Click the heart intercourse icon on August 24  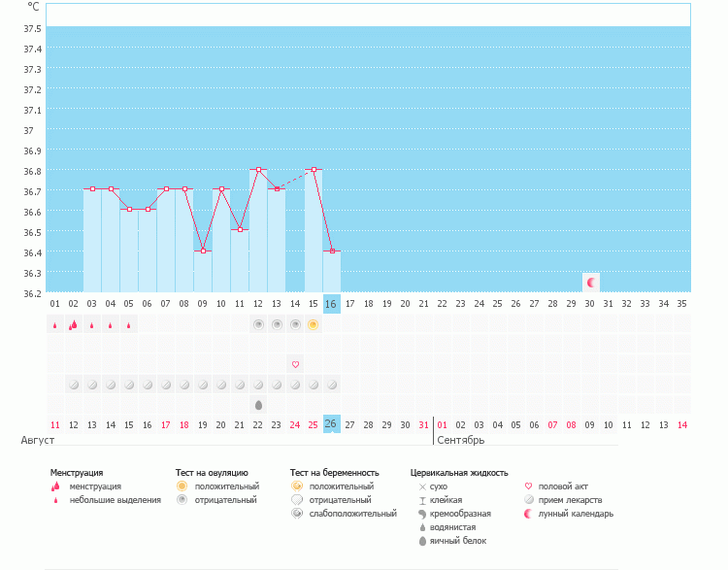[x=295, y=365]
